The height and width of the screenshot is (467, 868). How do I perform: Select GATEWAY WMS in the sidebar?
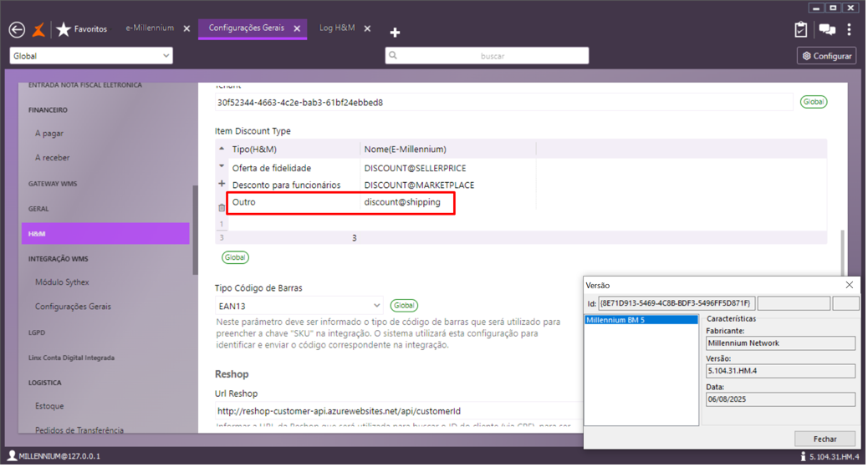53,184
